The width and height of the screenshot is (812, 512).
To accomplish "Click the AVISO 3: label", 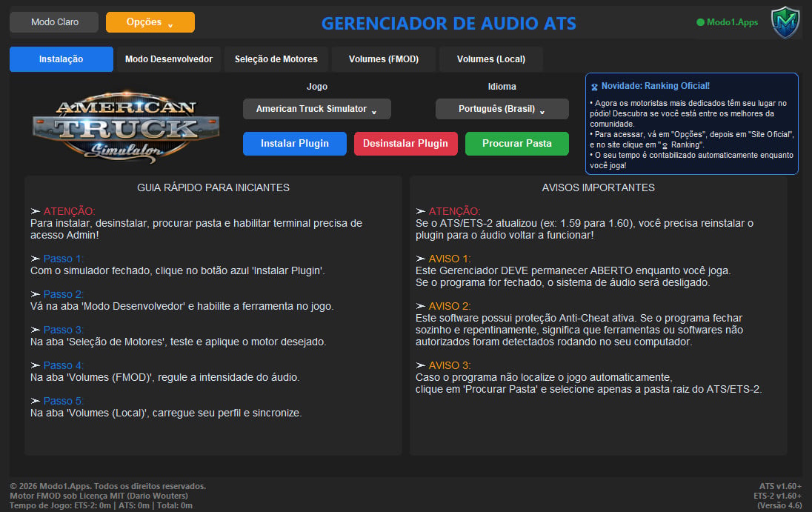I will (x=450, y=365).
